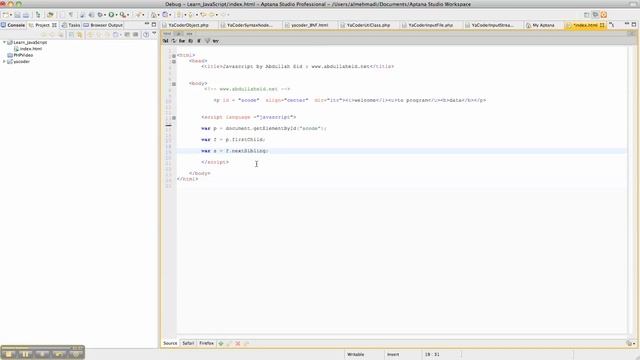
Task: Click the 19 : 31 cursor position field
Action: [432, 354]
